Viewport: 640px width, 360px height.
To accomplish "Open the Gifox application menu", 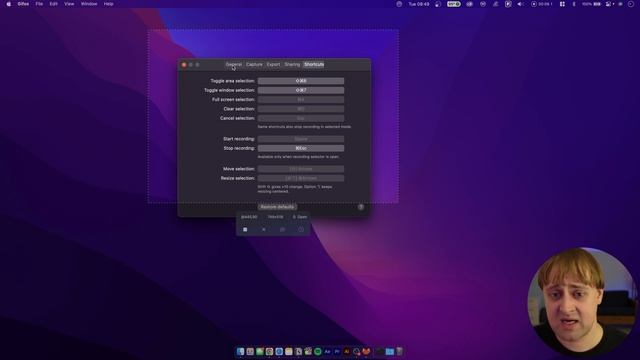I will 23,4.
